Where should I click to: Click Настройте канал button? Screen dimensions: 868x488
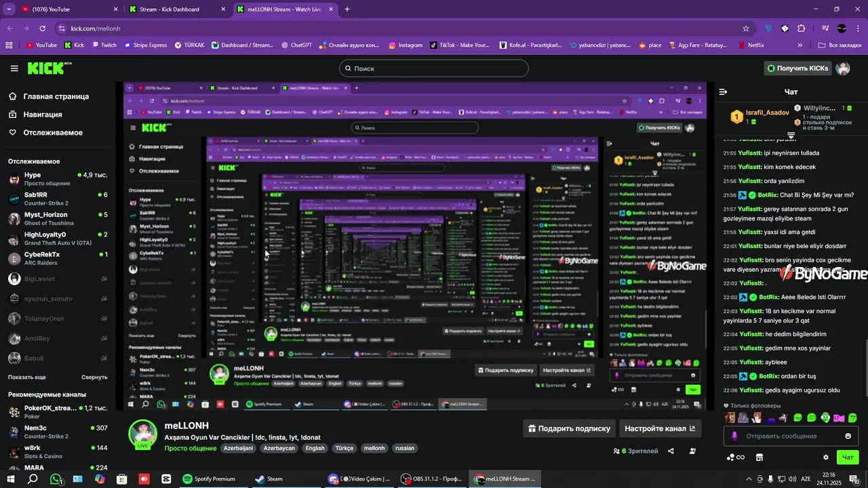pos(660,428)
